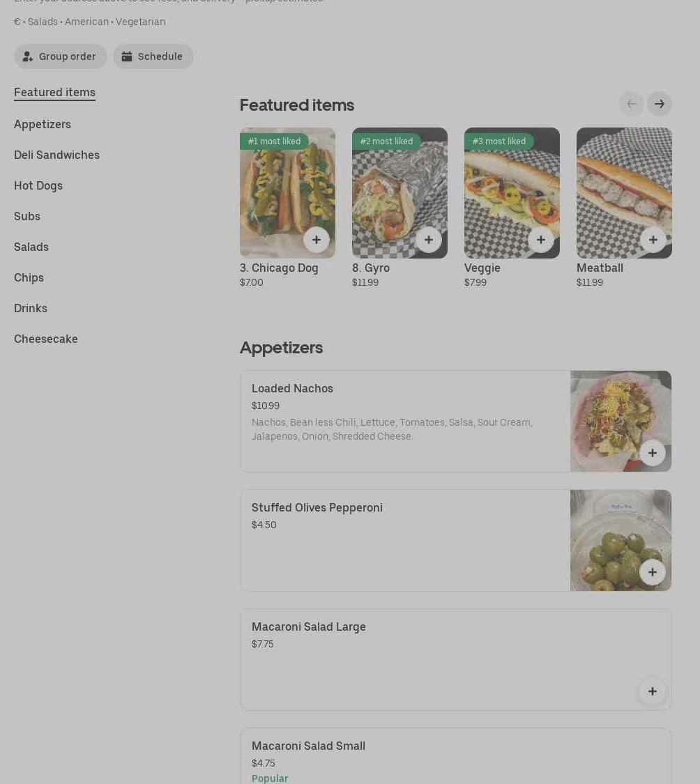This screenshot has height=784, width=700.
Task: Add Macaroni Salad Large using plus icon
Action: pyautogui.click(x=653, y=691)
